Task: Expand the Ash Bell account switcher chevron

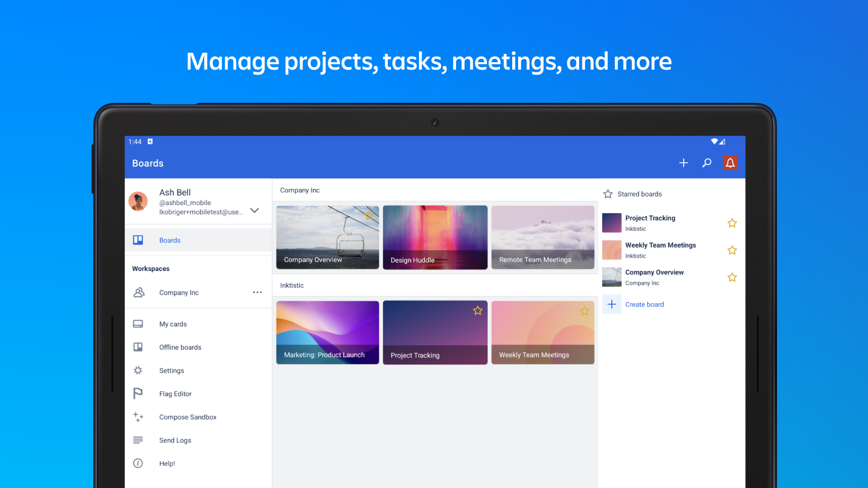Action: 255,211
